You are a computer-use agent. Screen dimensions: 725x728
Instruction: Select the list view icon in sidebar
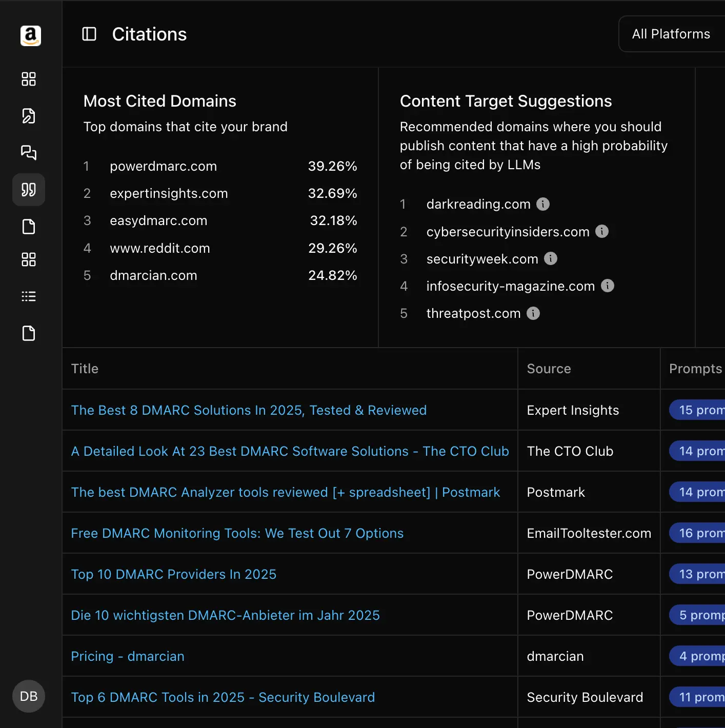click(28, 296)
